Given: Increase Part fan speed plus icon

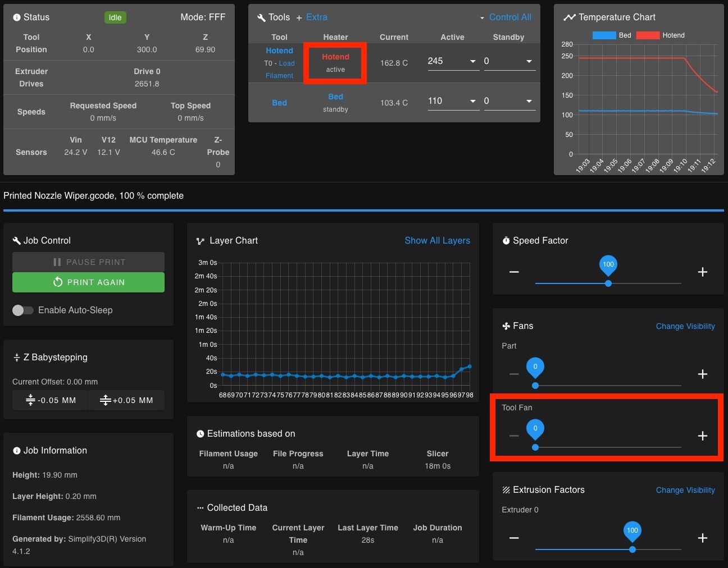Looking at the screenshot, I should point(702,374).
